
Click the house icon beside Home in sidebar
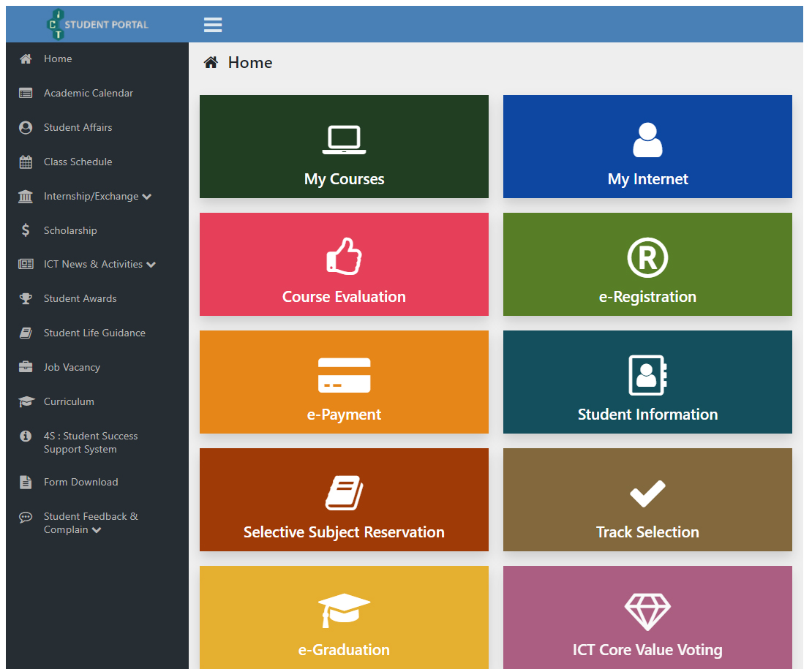[26, 59]
